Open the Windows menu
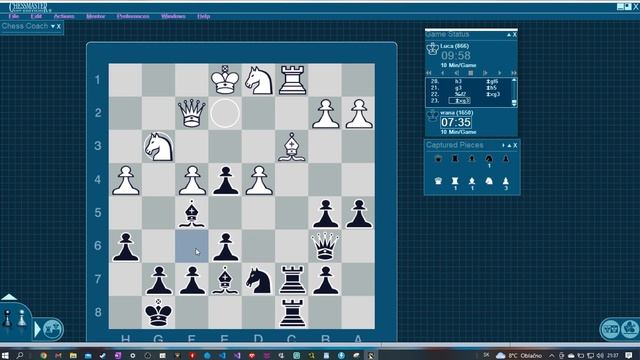 point(173,16)
